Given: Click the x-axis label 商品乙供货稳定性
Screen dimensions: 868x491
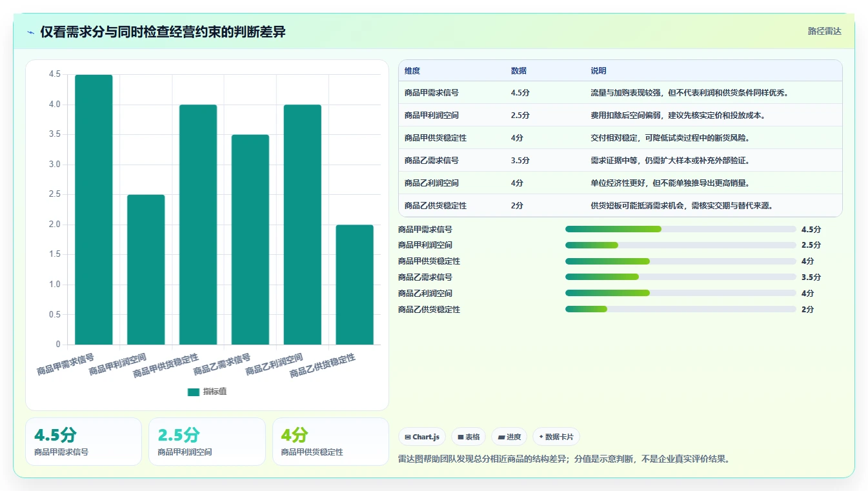Looking at the screenshot, I should point(322,365).
